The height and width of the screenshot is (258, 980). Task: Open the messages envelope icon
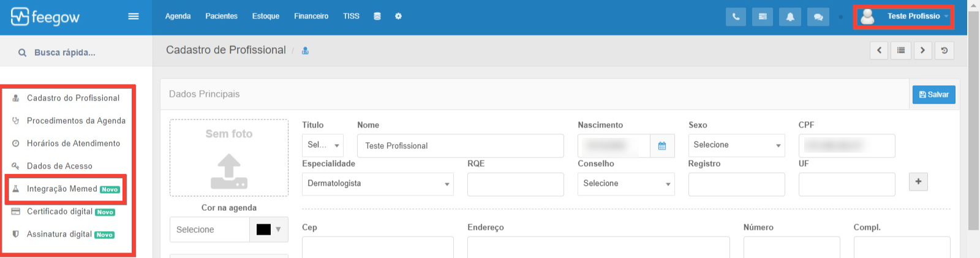[763, 17]
